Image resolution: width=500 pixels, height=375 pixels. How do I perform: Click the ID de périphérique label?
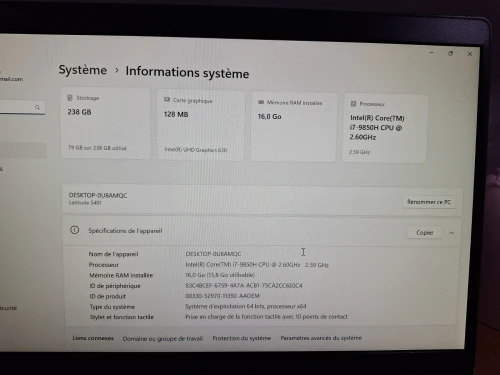point(115,286)
